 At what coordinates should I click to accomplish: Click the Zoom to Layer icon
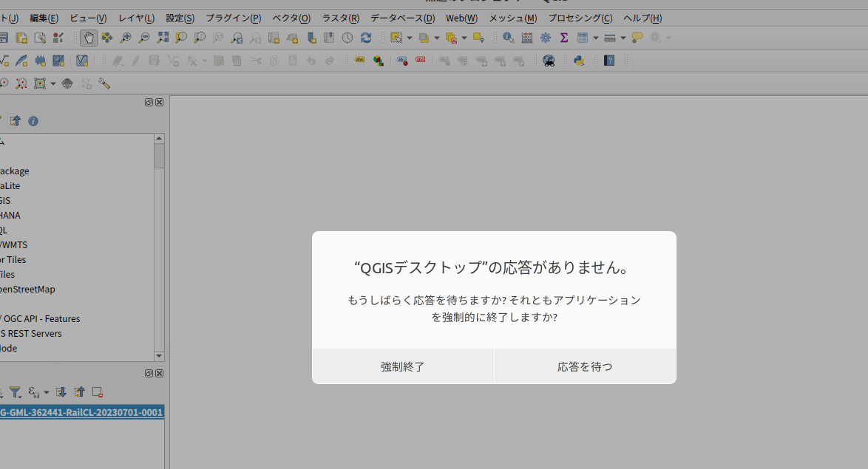[200, 38]
